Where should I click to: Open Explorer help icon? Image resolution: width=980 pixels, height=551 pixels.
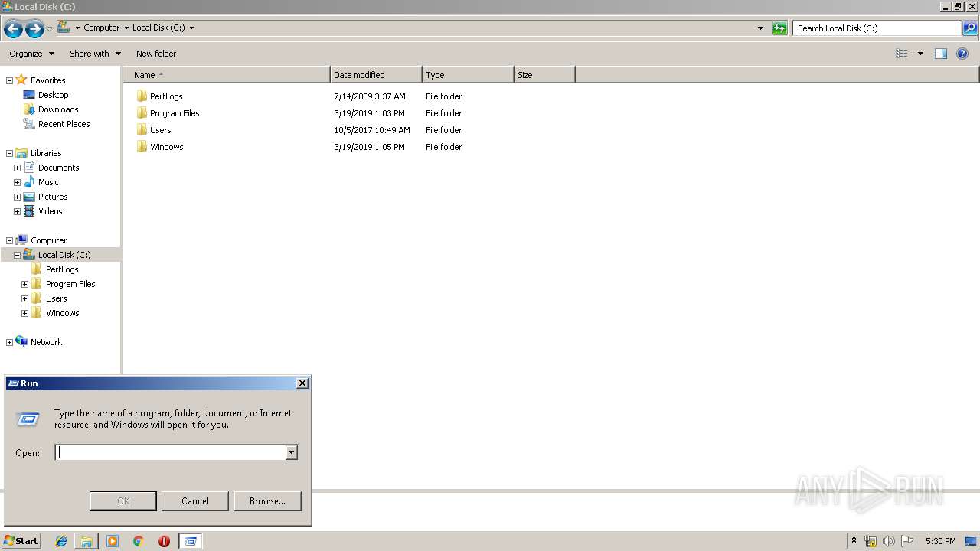point(962,54)
